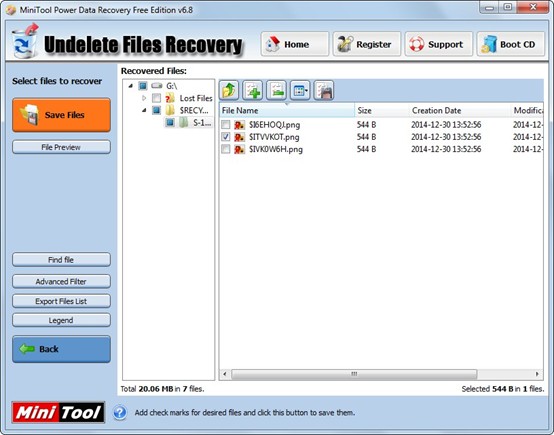Click the scroll right arrow
The height and width of the screenshot is (435, 554).
pos(537,374)
